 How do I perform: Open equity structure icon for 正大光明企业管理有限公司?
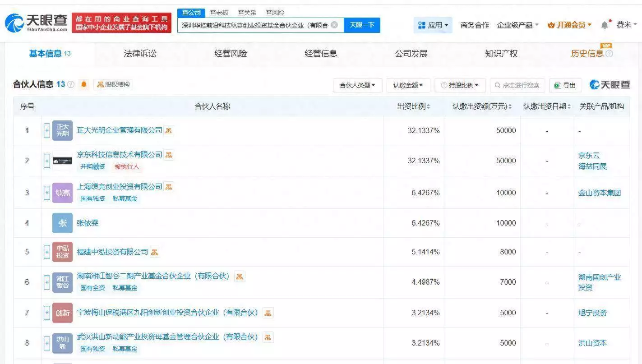[169, 130]
